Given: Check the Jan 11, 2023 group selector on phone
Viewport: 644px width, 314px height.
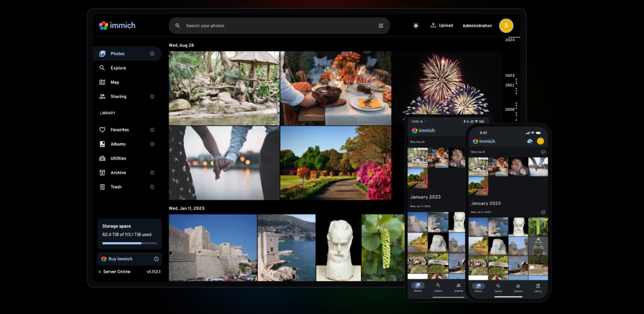Looking at the screenshot, I should pos(543,212).
